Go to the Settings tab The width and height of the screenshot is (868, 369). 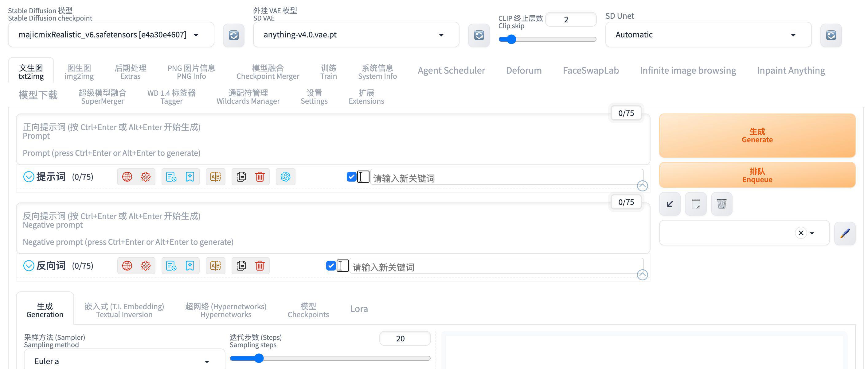(314, 97)
